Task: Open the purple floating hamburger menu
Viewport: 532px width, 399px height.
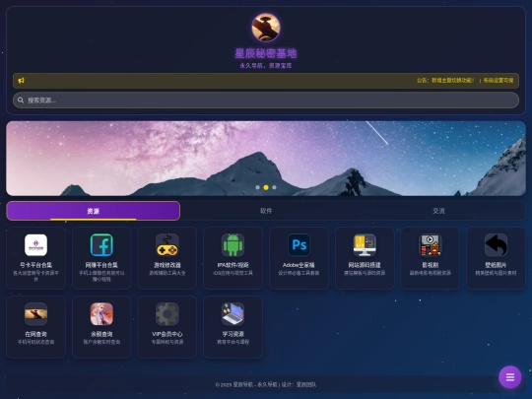Action: (x=510, y=377)
